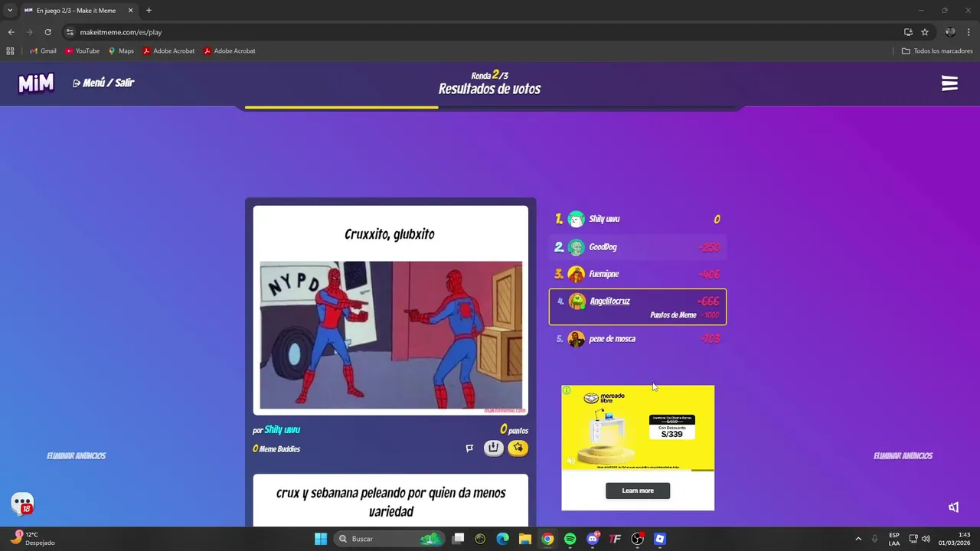Screen dimensions: 980x551
Task: Toggle the game sound speaker icon
Action: coord(953,507)
